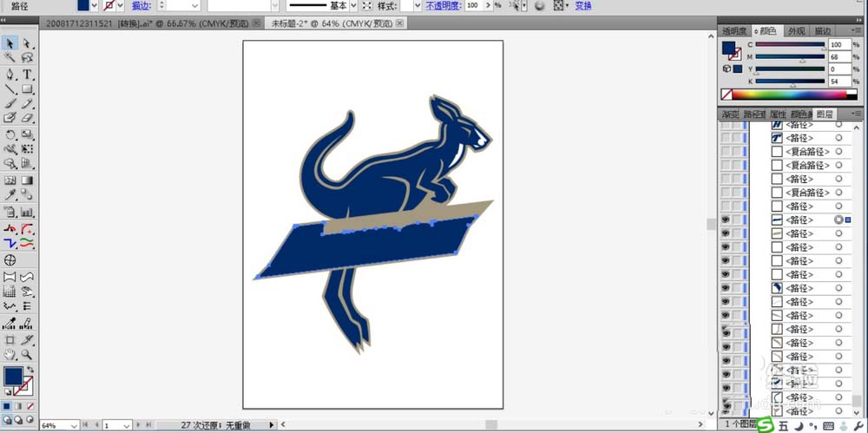Open the 属性 panel tab

click(778, 115)
